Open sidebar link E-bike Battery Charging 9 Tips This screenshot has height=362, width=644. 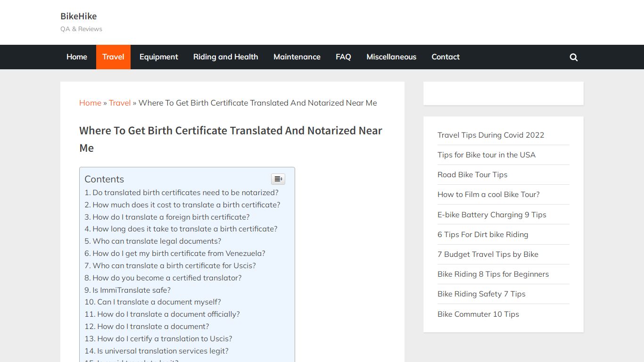(492, 214)
